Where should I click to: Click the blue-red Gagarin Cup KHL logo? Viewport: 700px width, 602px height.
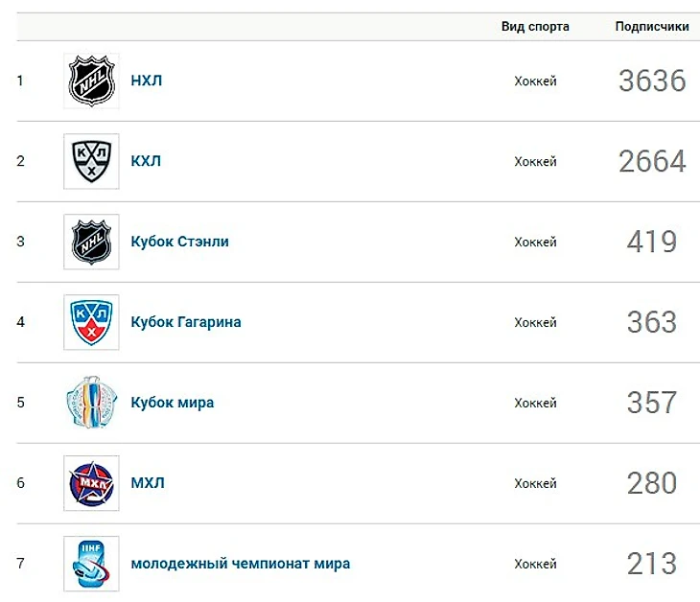[x=91, y=322]
